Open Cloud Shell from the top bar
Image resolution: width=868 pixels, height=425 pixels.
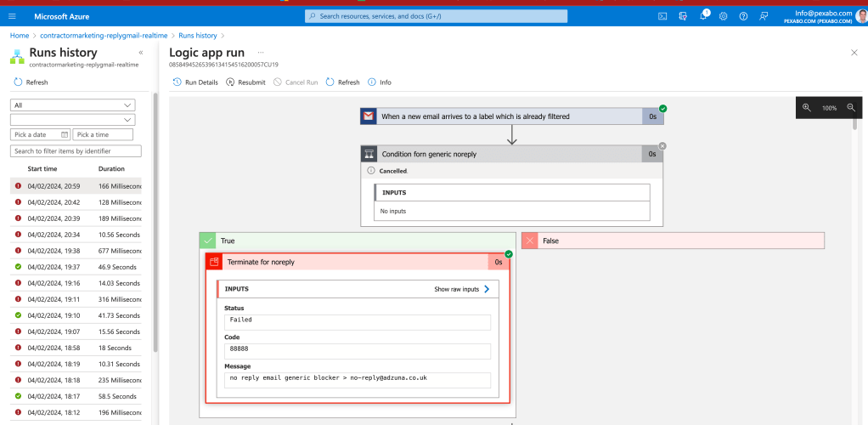662,16
